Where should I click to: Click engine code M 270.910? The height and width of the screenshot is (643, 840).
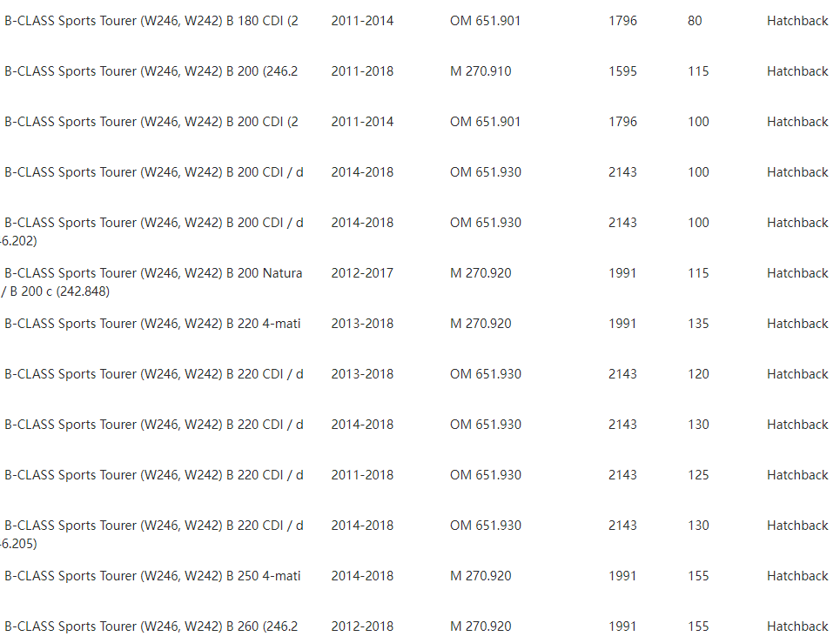click(480, 71)
